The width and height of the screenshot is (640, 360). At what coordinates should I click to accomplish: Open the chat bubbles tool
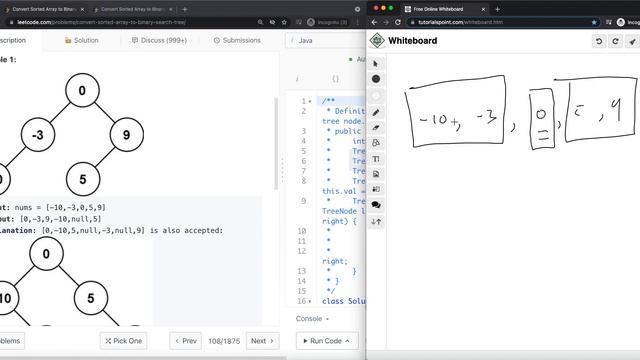pyautogui.click(x=376, y=205)
